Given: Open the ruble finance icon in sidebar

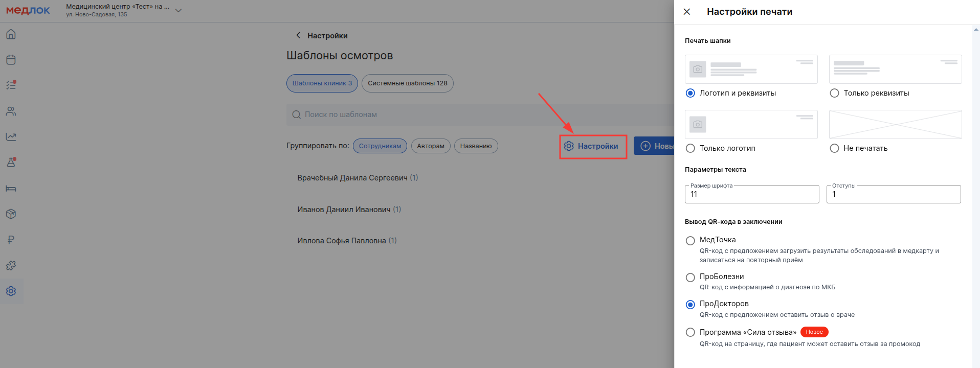Looking at the screenshot, I should click(11, 240).
